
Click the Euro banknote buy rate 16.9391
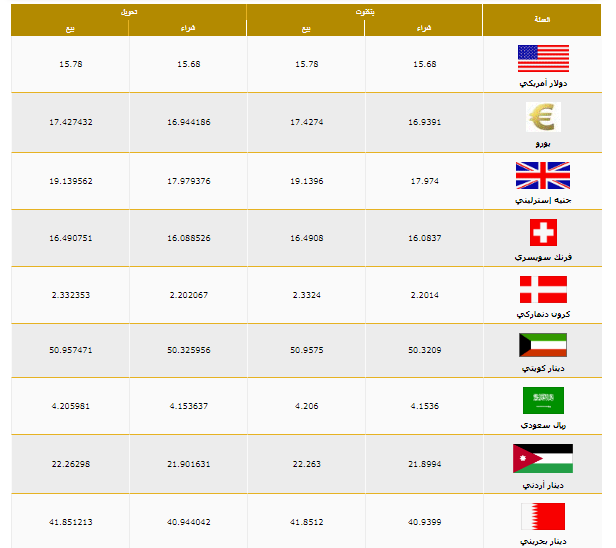click(x=424, y=122)
